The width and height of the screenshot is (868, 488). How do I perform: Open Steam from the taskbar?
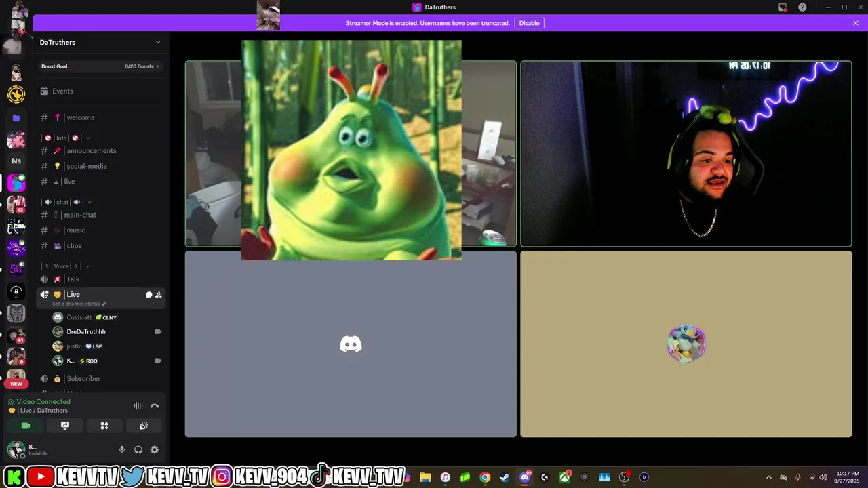pos(505,477)
